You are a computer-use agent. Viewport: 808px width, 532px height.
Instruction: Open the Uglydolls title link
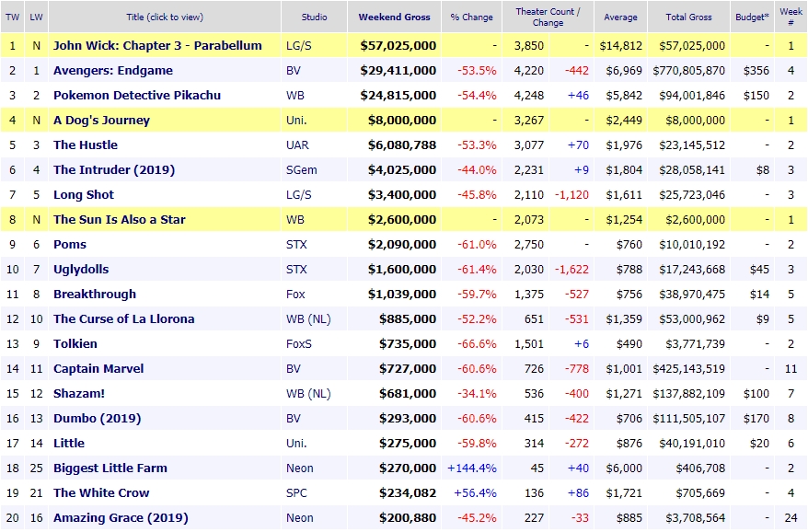[81, 269]
